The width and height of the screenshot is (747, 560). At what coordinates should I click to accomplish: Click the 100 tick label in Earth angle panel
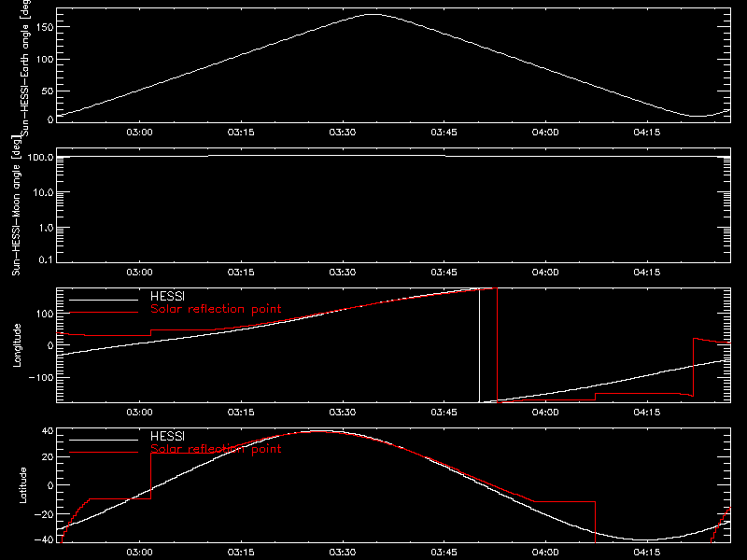click(44, 59)
